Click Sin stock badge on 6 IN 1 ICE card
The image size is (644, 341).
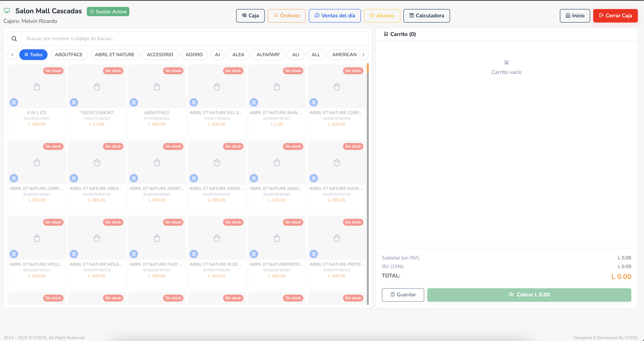(x=53, y=71)
